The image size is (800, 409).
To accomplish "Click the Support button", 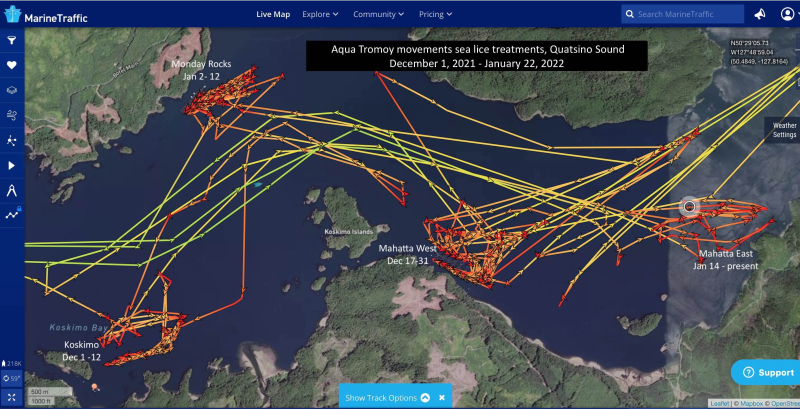I will point(767,372).
